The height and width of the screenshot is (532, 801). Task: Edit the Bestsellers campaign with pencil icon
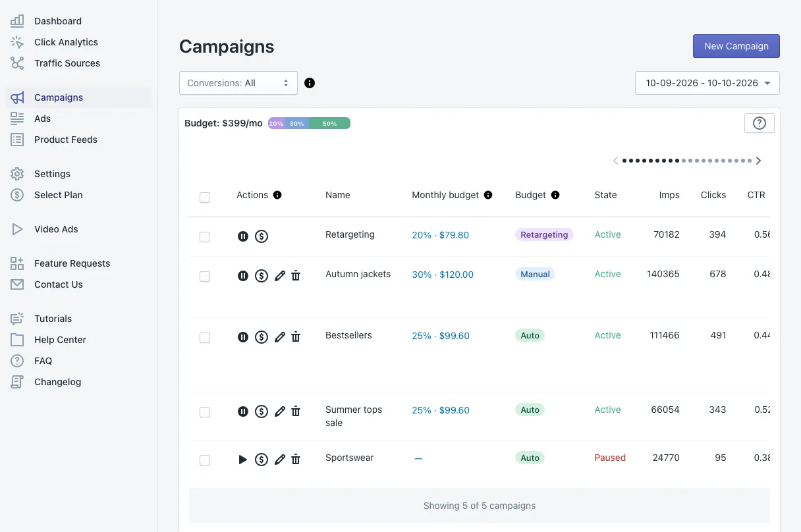(280, 337)
